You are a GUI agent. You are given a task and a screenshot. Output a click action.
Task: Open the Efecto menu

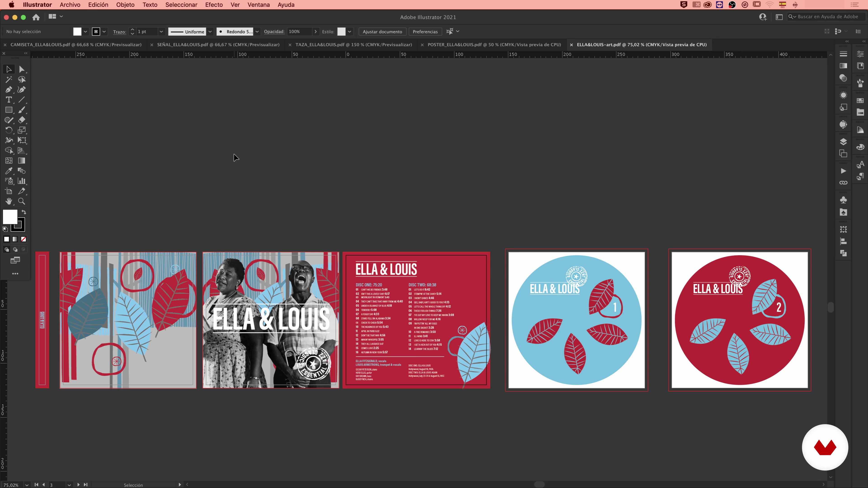tap(214, 5)
